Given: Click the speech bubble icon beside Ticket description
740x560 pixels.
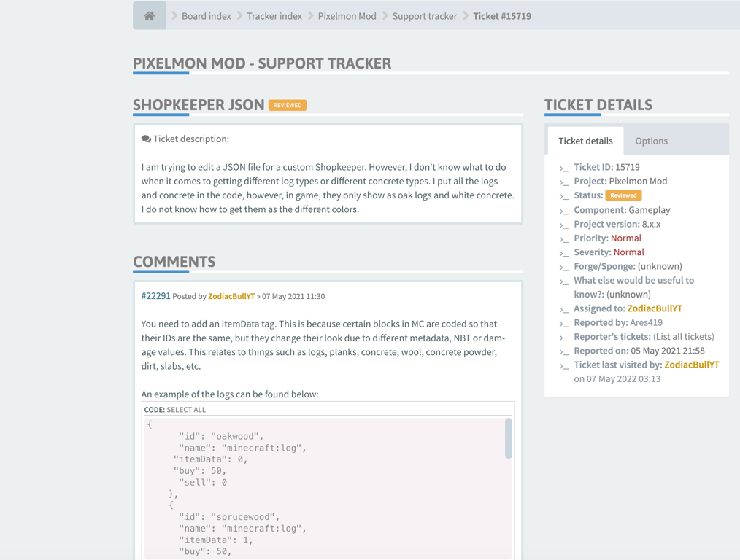Looking at the screenshot, I should (145, 138).
